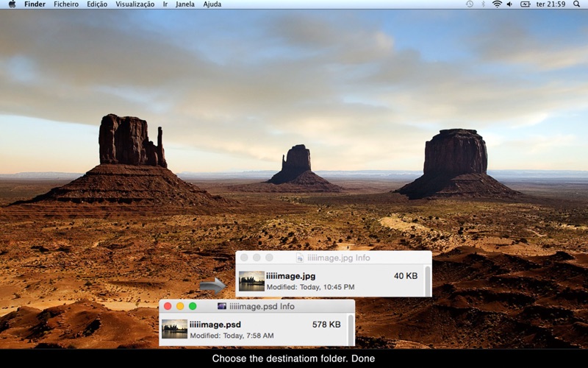Screen dimensions: 588x368
Task: Click the date and time clock
Action: 550,4
